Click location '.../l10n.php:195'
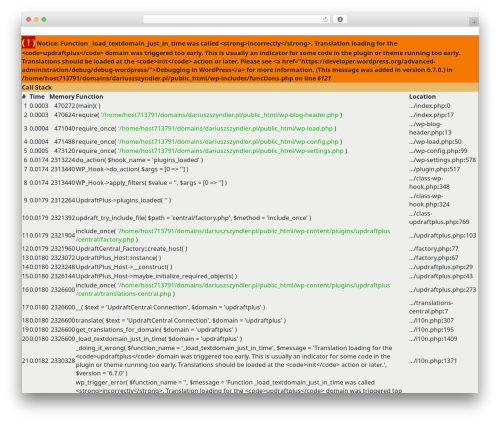The height and width of the screenshot is (423, 500). pos(431,330)
